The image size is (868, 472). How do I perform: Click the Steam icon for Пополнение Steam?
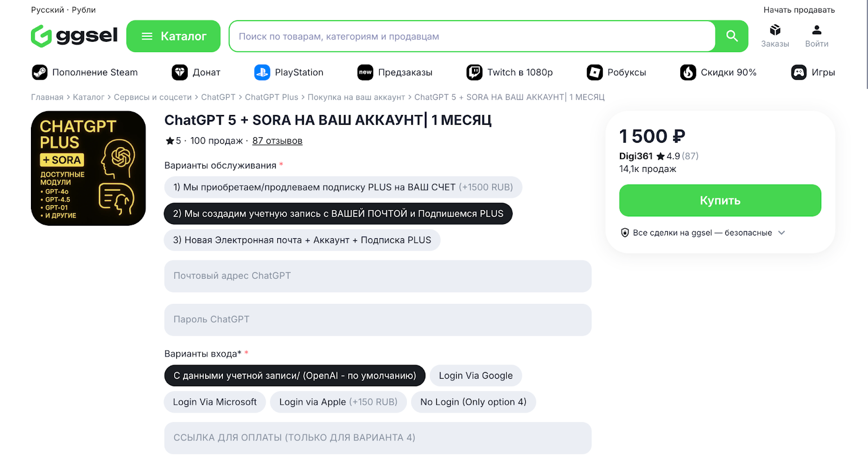pos(40,72)
